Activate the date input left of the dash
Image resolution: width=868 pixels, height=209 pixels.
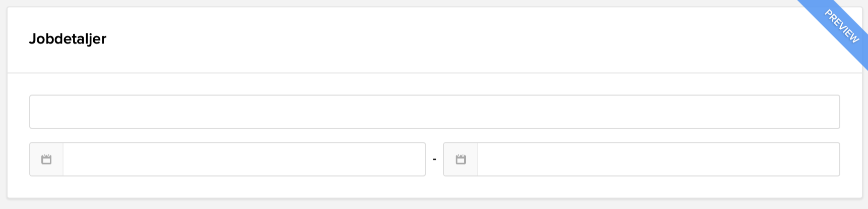click(x=244, y=160)
